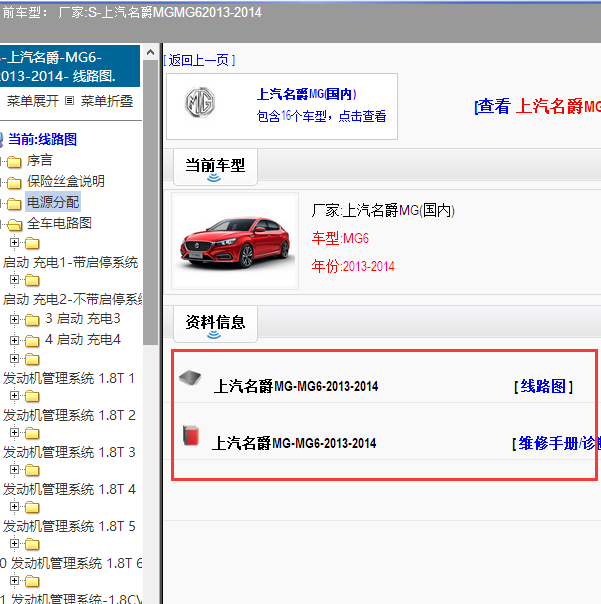Screen dimensions: 601x604
Task: Select the 当前车型 tab
Action: coord(215,167)
